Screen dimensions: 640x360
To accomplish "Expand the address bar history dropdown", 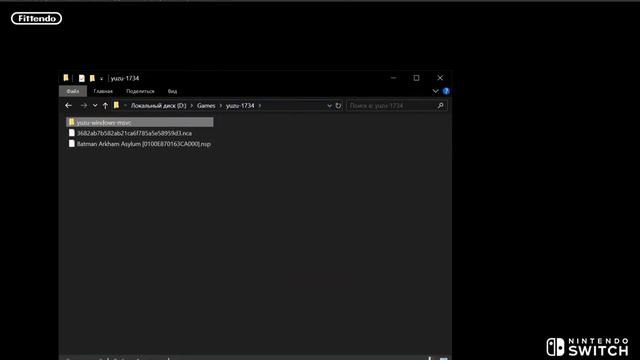I will point(329,106).
